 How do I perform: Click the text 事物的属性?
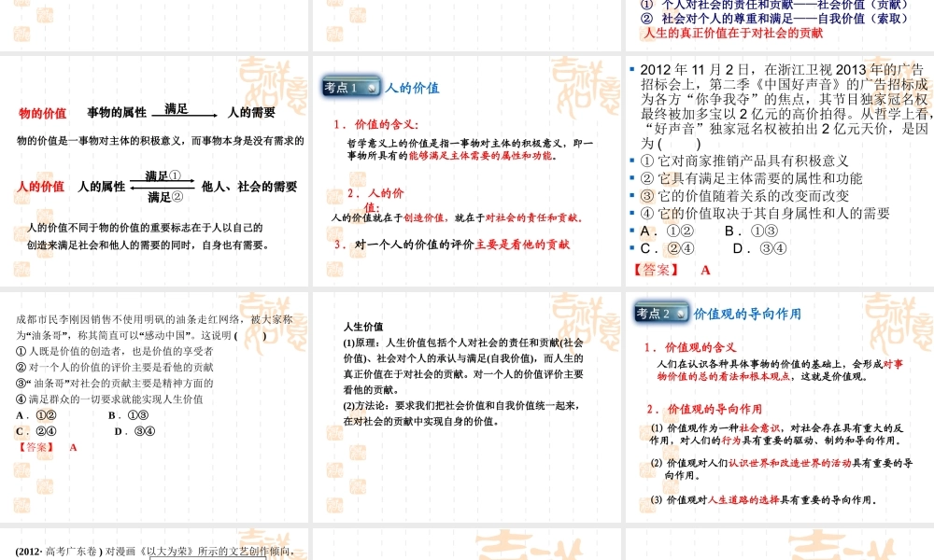coord(117,113)
